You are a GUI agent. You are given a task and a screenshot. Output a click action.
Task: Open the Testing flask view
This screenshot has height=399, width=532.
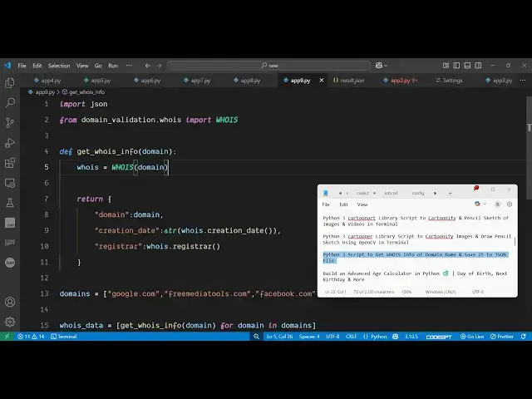pyautogui.click(x=10, y=203)
